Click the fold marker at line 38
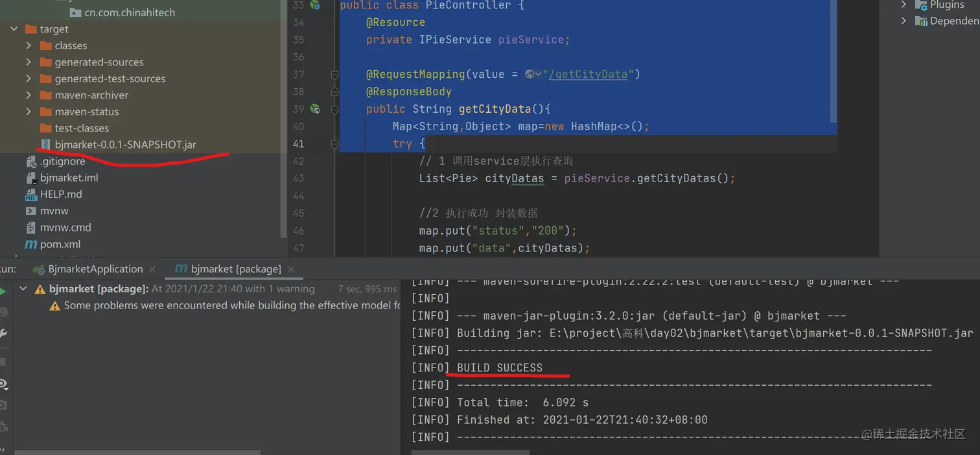This screenshot has height=455, width=980. (x=334, y=91)
